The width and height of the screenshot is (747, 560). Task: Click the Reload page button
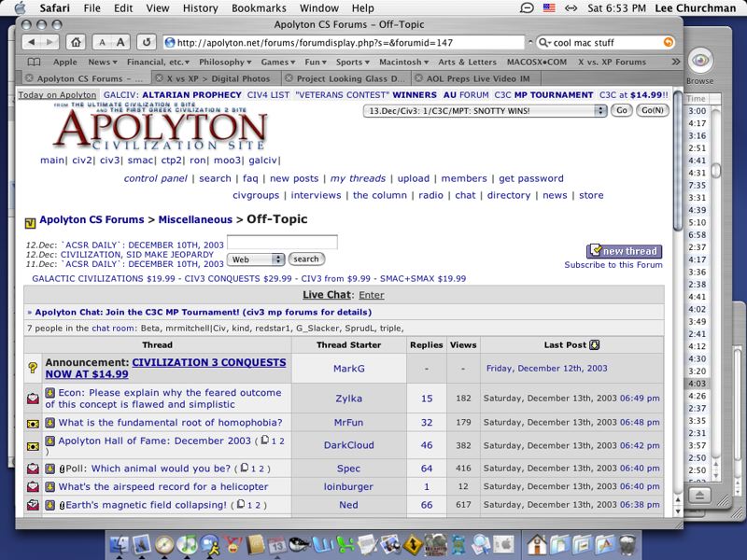pyautogui.click(x=146, y=42)
